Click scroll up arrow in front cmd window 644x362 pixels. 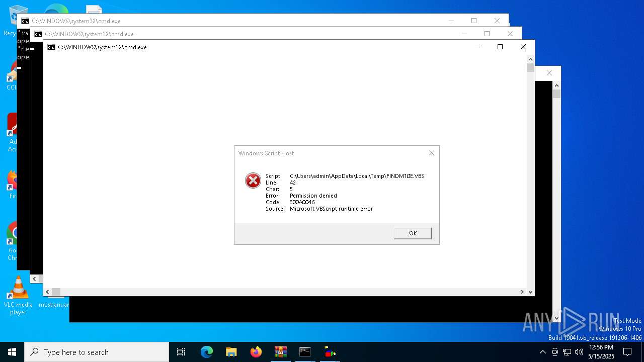pyautogui.click(x=530, y=59)
